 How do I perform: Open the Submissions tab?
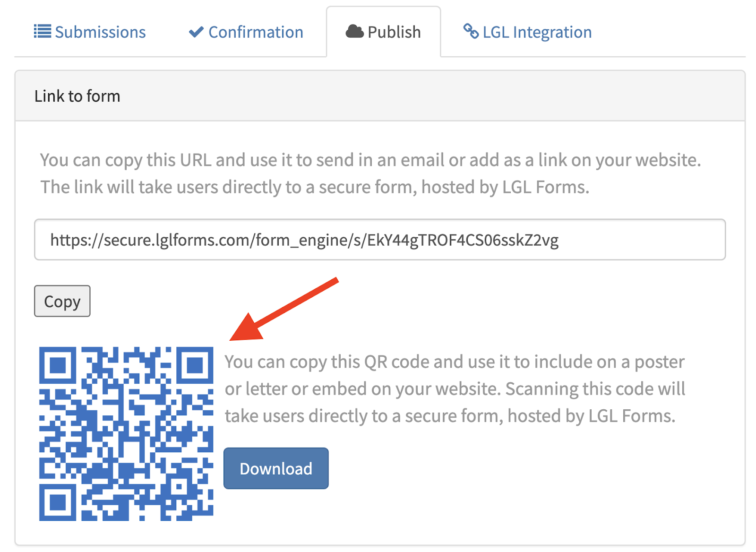click(90, 32)
